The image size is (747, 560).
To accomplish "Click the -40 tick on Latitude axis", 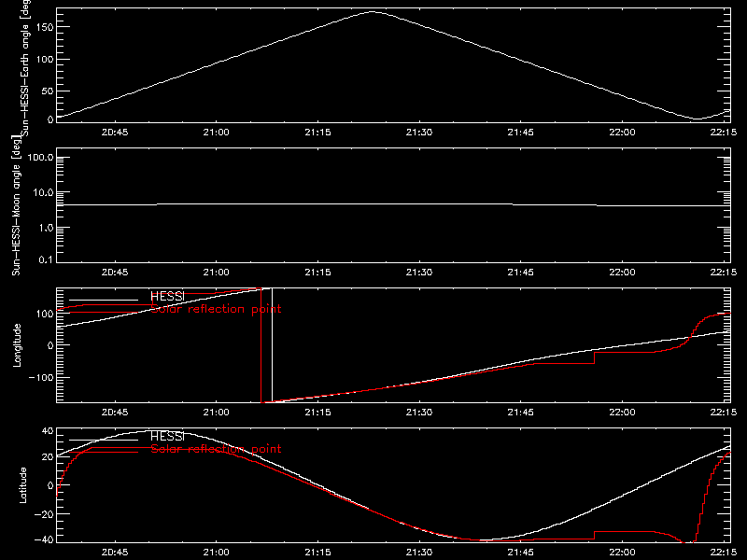I will pyautogui.click(x=44, y=540).
